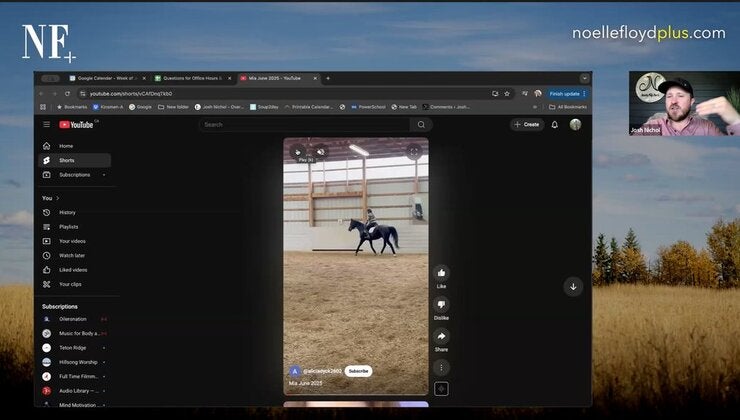Switch to the Google Calendar tab
740x420 pixels.
[107, 78]
